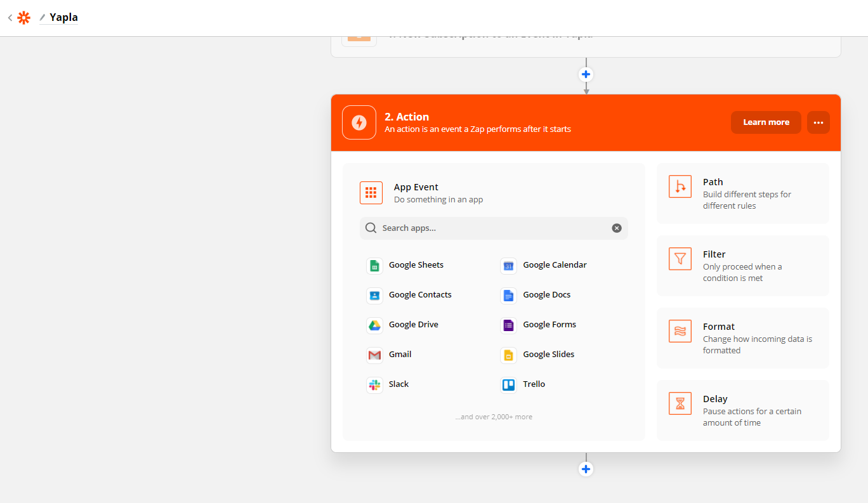Image resolution: width=868 pixels, height=503 pixels.
Task: Click the Learn more button
Action: pos(766,122)
